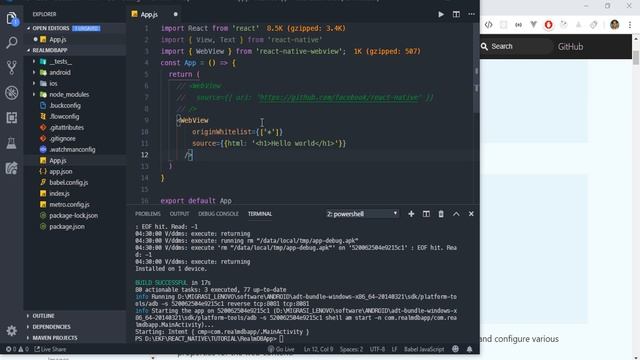640x360 pixels.
Task: Change language mode Babel JavaScript
Action: (424, 349)
